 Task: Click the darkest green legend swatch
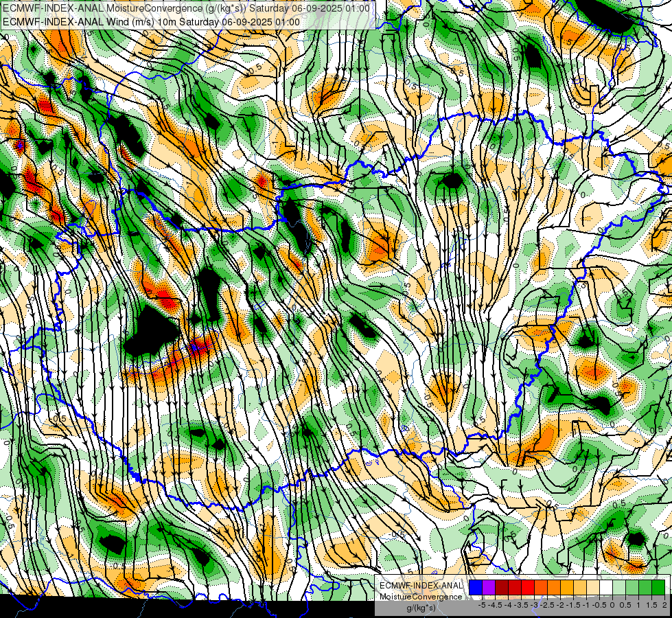pyautogui.click(x=658, y=587)
